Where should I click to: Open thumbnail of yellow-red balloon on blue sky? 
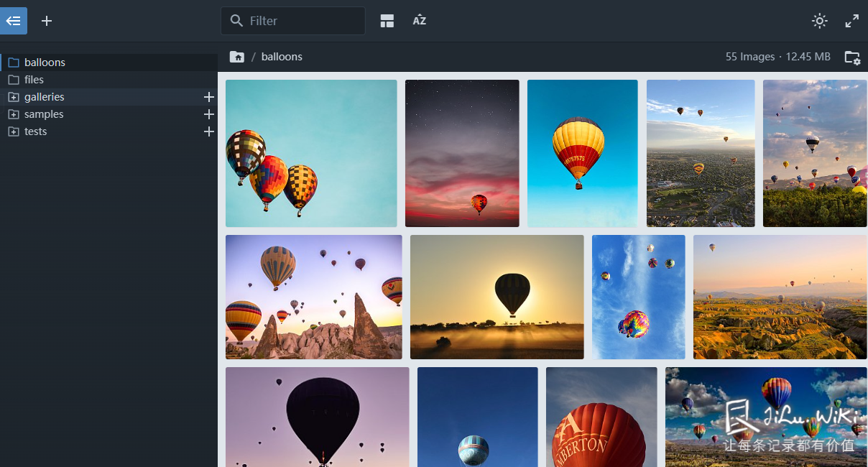coord(583,153)
